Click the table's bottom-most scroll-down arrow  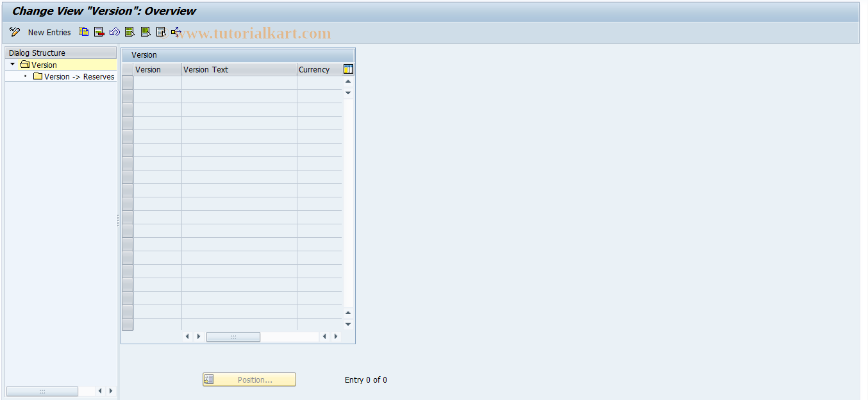[348, 324]
